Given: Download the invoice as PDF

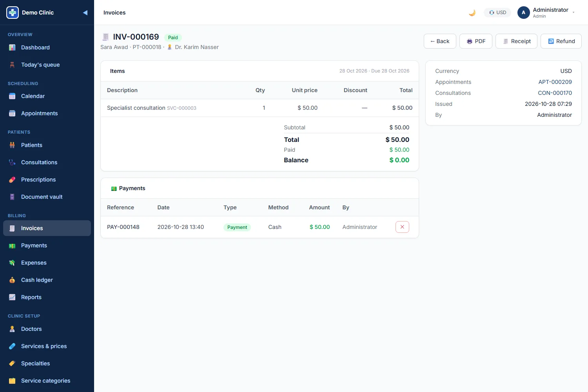Looking at the screenshot, I should [x=476, y=41].
